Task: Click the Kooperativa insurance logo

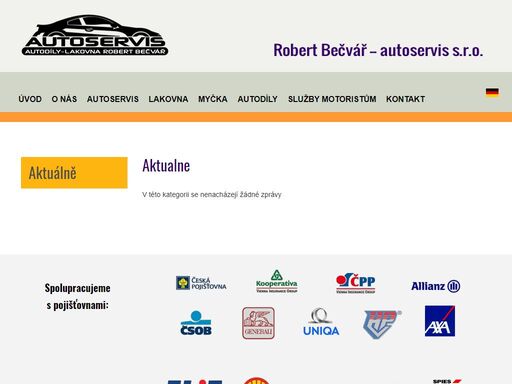Action: pyautogui.click(x=277, y=282)
